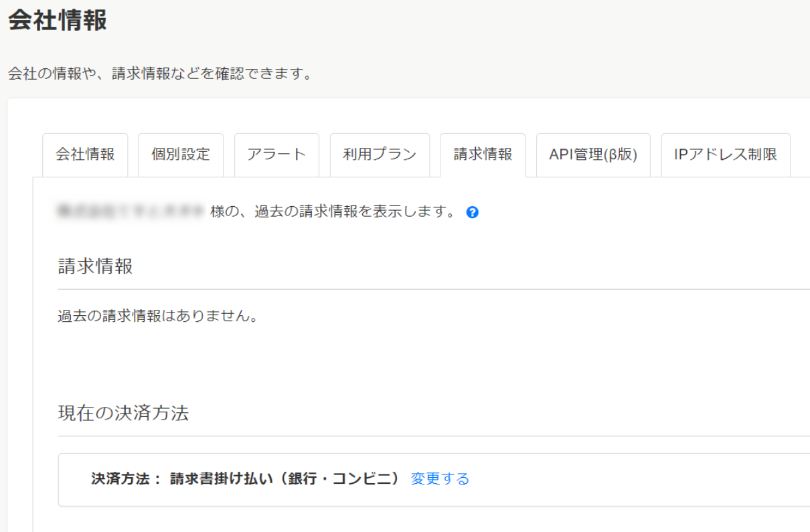This screenshot has width=810, height=532.
Task: Click the 変更する link
Action: [x=440, y=479]
